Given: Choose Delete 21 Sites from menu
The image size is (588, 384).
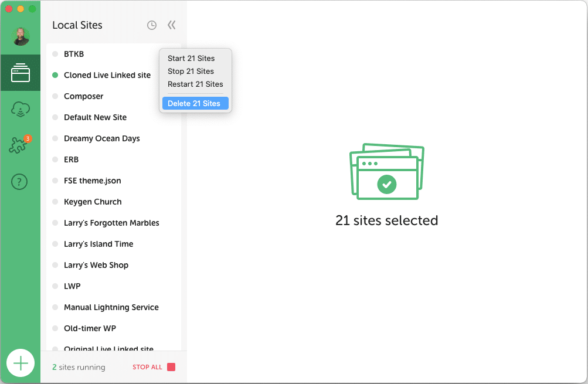Looking at the screenshot, I should [x=195, y=103].
